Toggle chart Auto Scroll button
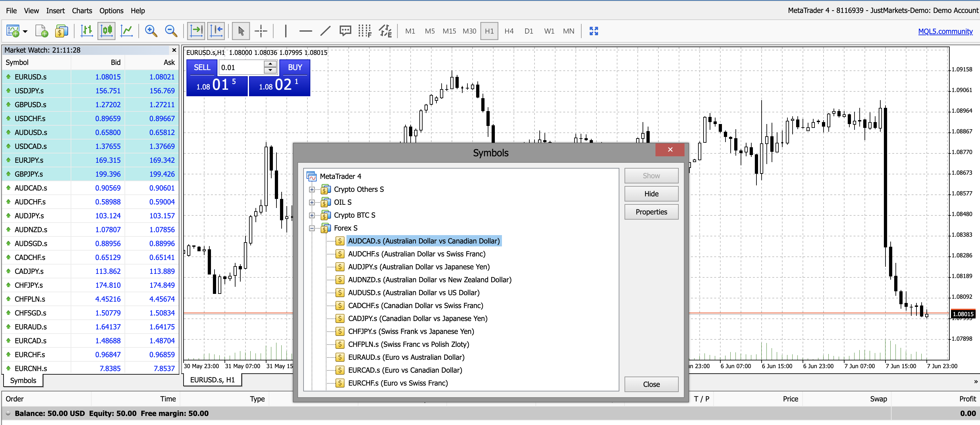Screen dimensions: 980x425 (196, 31)
